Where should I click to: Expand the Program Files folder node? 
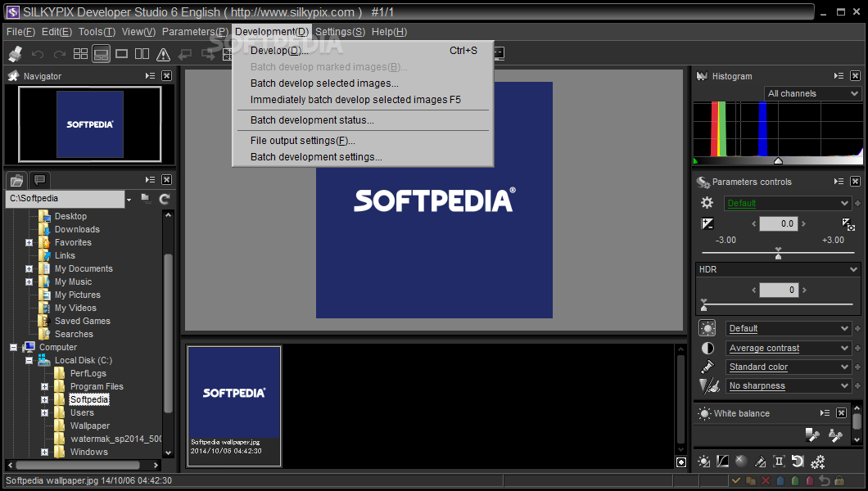(45, 386)
